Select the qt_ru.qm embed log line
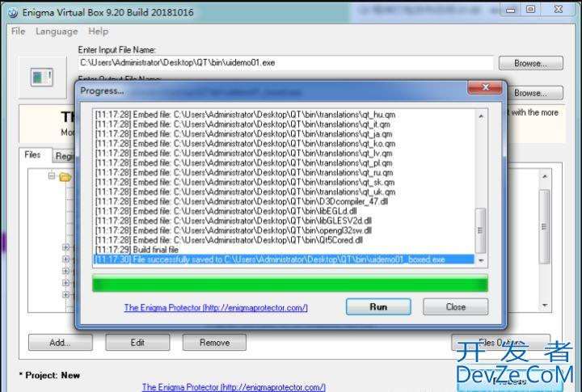The height and width of the screenshot is (392, 582). 284,173
